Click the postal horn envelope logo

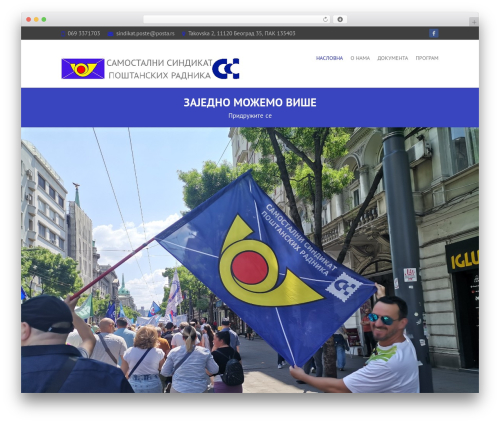pyautogui.click(x=83, y=69)
